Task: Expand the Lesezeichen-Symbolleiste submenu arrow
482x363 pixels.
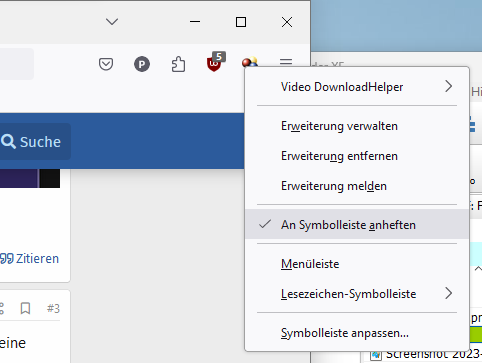Action: 449,293
